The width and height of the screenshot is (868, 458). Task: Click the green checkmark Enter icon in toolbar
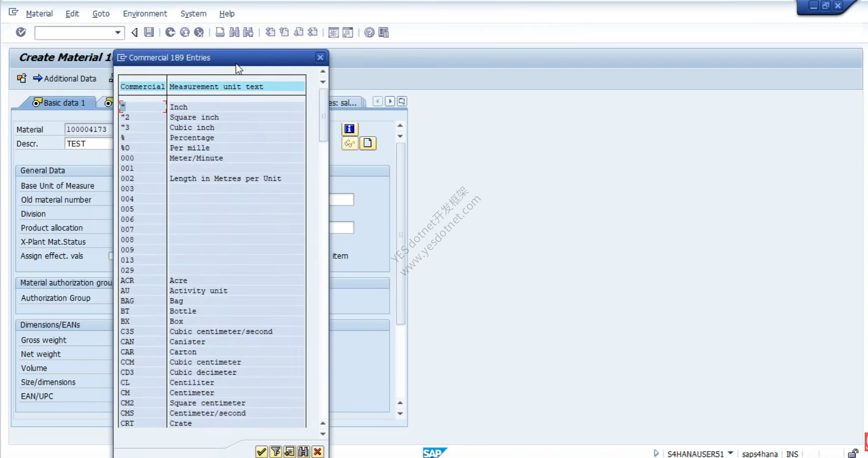pyautogui.click(x=21, y=32)
